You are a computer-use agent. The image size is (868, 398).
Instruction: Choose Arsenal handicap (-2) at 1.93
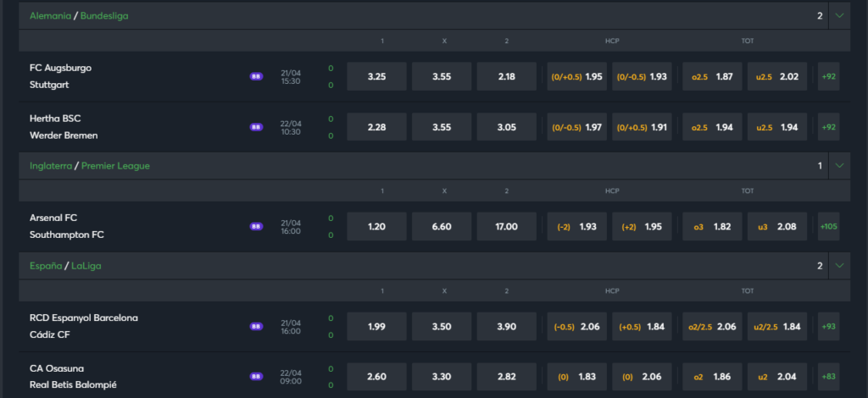click(577, 226)
